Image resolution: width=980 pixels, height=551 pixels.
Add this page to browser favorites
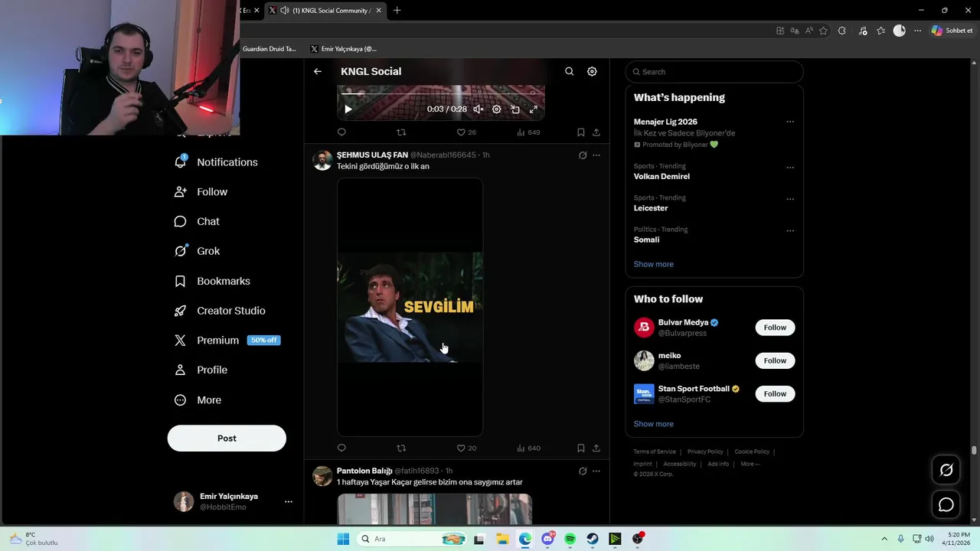tap(824, 31)
